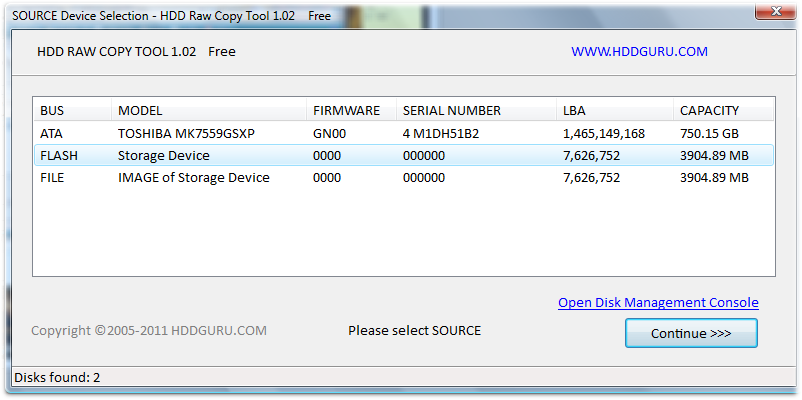Click the LBA value 1,465,149,168
This screenshot has width=802, height=400.
(x=604, y=134)
